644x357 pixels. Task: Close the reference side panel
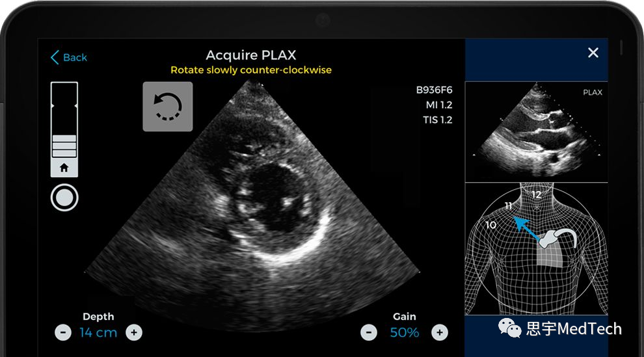pos(593,53)
